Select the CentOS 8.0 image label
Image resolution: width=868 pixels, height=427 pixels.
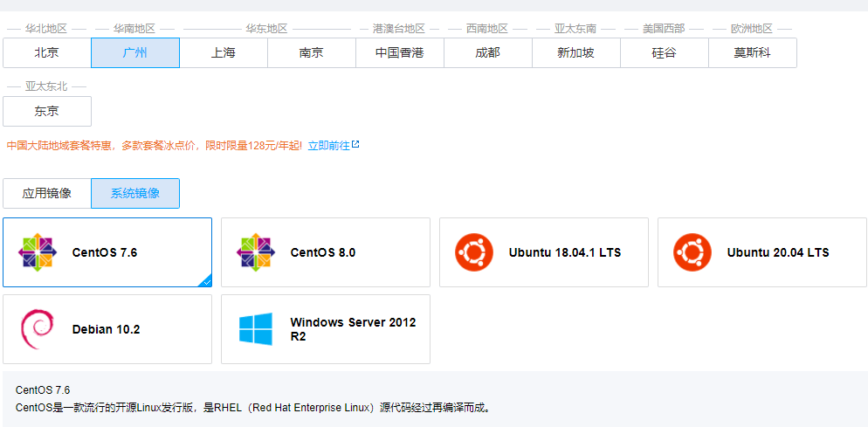pyautogui.click(x=323, y=252)
